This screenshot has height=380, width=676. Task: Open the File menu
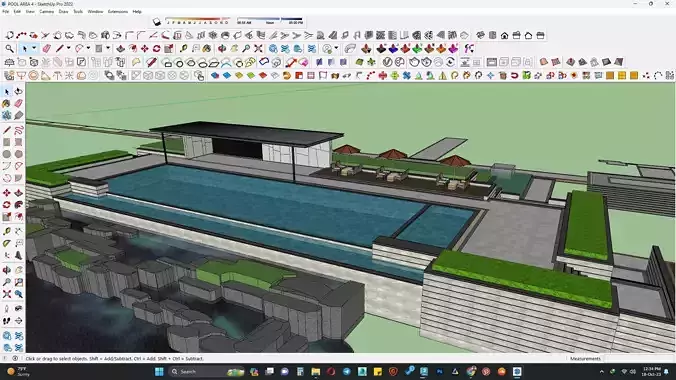[x=6, y=12]
